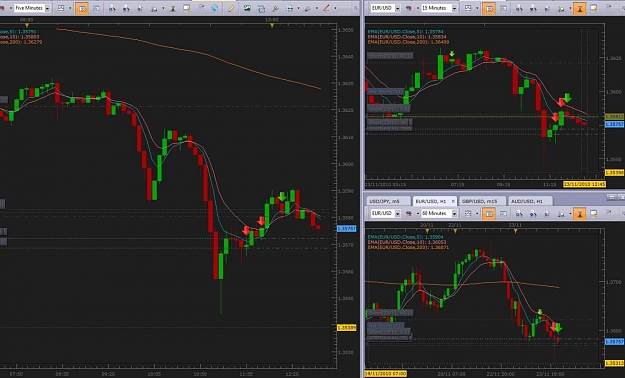Click the first blue people icon in 60 Minutes toolbar
The height and width of the screenshot is (378, 625).
click(x=519, y=214)
